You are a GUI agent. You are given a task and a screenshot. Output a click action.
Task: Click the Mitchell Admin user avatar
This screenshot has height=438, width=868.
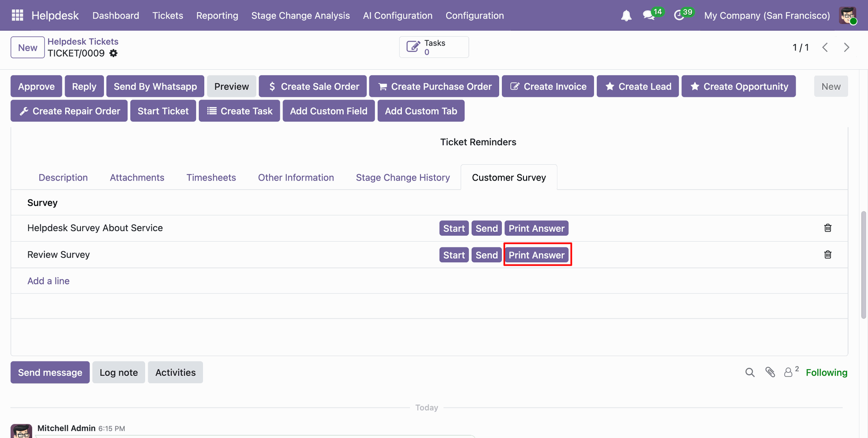(848, 15)
